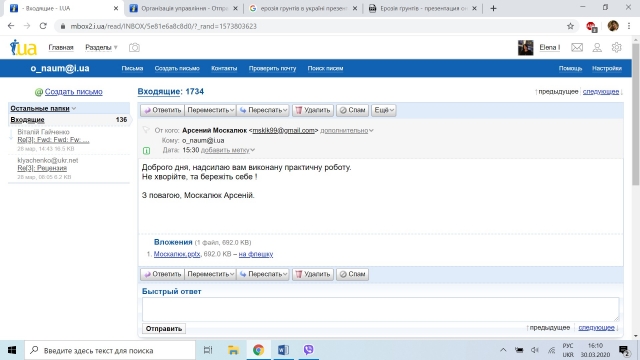The image size is (640, 360).
Task: Expand дополнительно sender details
Action: tap(347, 131)
